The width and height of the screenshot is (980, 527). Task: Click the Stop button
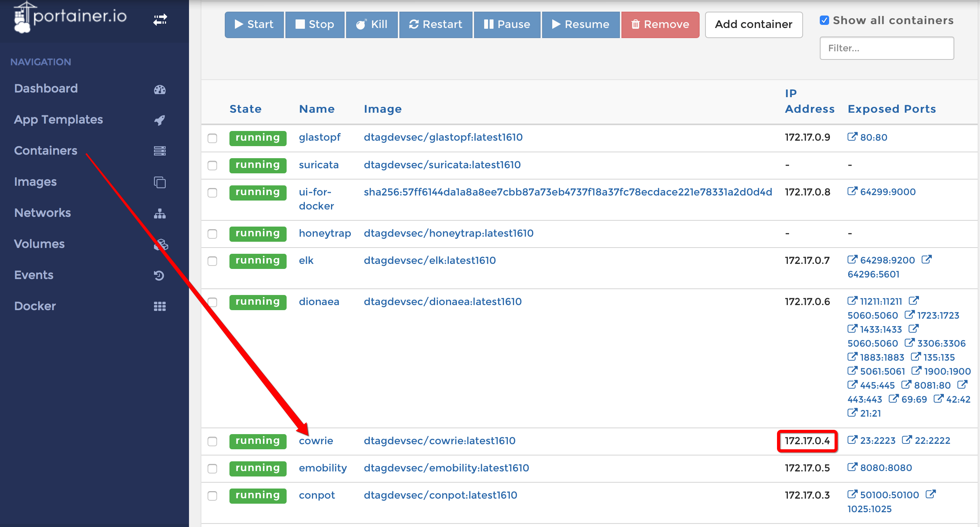coord(315,24)
